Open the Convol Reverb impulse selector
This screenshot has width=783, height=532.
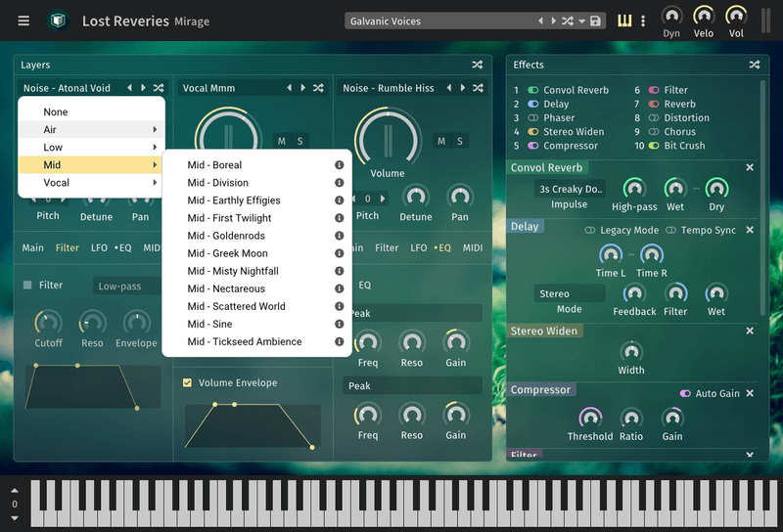point(571,189)
